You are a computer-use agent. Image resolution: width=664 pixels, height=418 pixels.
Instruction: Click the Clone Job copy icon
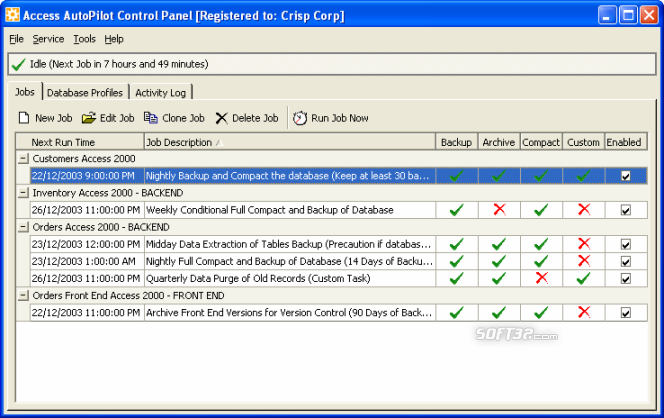pos(150,118)
